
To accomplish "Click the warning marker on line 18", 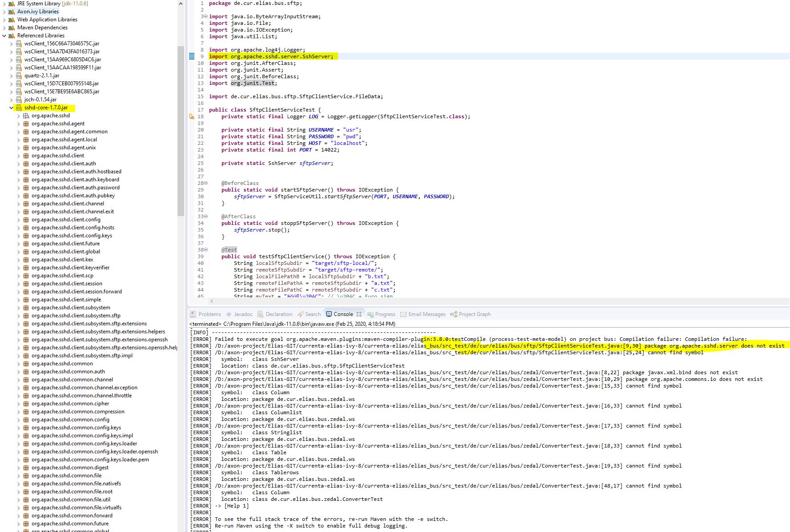I will coord(192,116).
